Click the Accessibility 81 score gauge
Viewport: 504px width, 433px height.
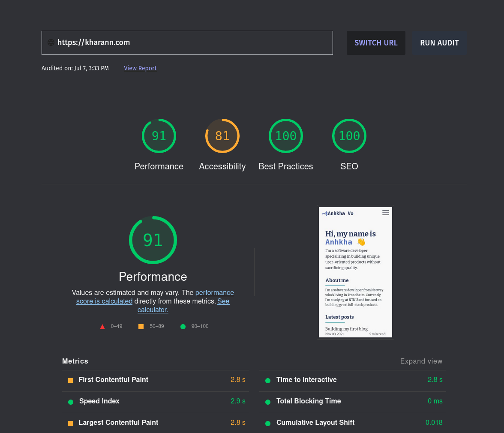pos(222,136)
